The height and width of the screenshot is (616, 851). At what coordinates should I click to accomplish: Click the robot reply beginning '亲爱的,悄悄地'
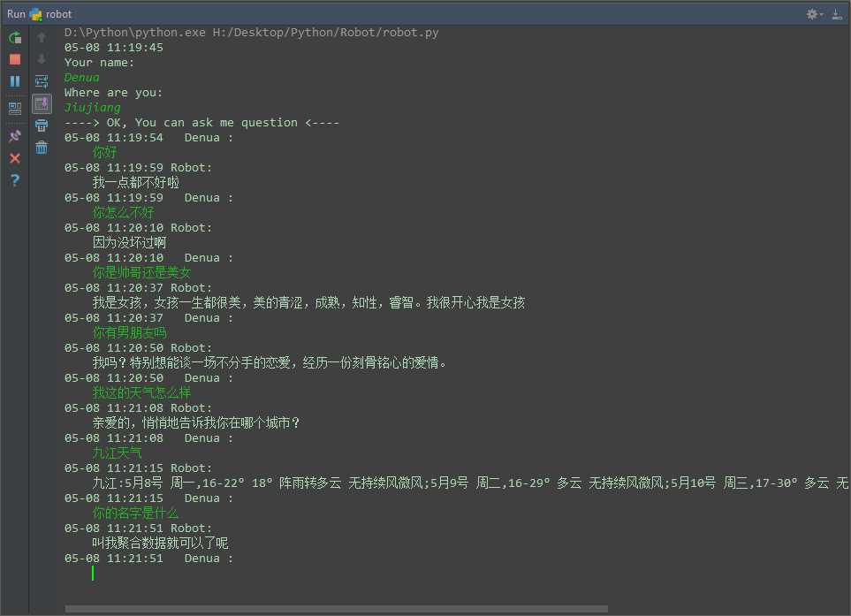tap(196, 422)
